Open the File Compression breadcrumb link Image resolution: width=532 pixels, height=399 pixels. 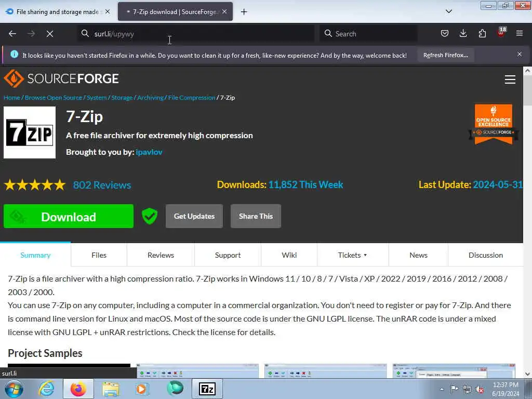(192, 98)
